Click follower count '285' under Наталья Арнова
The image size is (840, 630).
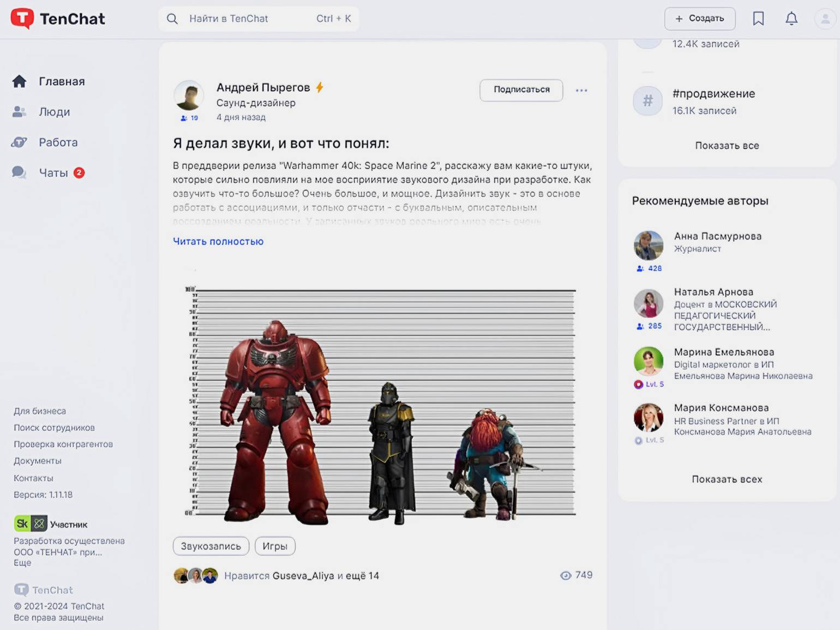coord(649,326)
